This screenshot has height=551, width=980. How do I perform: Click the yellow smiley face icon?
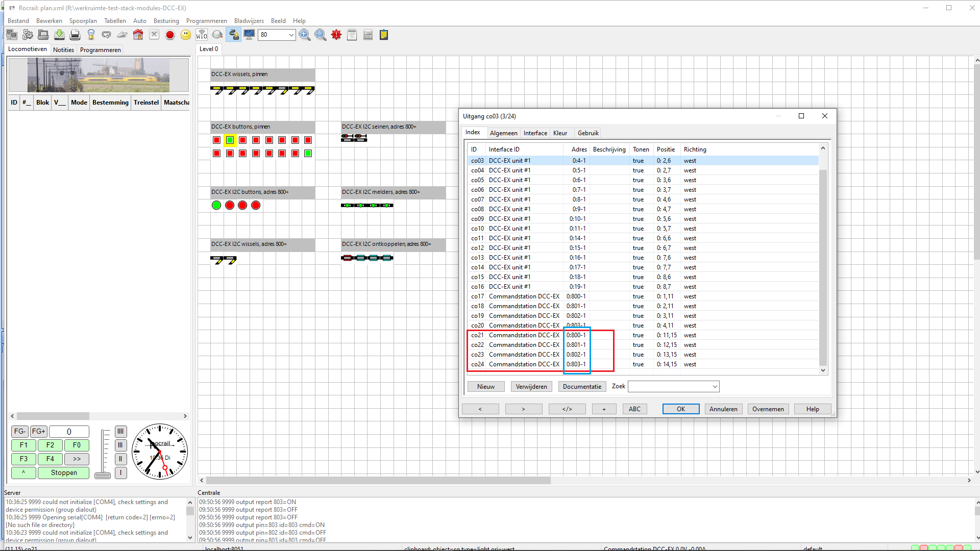(186, 35)
